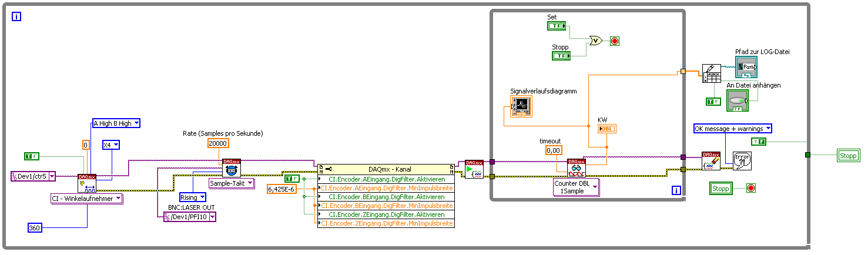Open the CI - Winkelaufnehmer polymorphic selector
Screen dimensions: 868x255
point(86,199)
